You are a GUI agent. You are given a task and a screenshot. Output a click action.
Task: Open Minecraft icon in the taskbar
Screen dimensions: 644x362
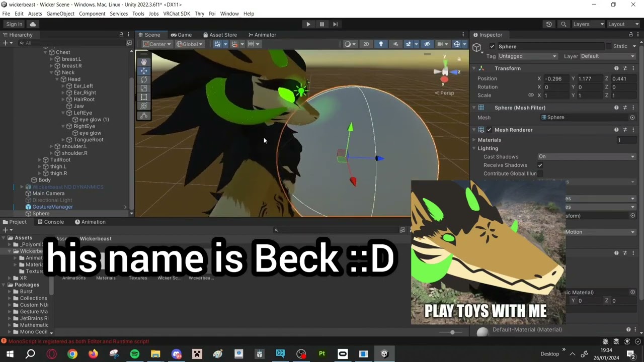197,354
